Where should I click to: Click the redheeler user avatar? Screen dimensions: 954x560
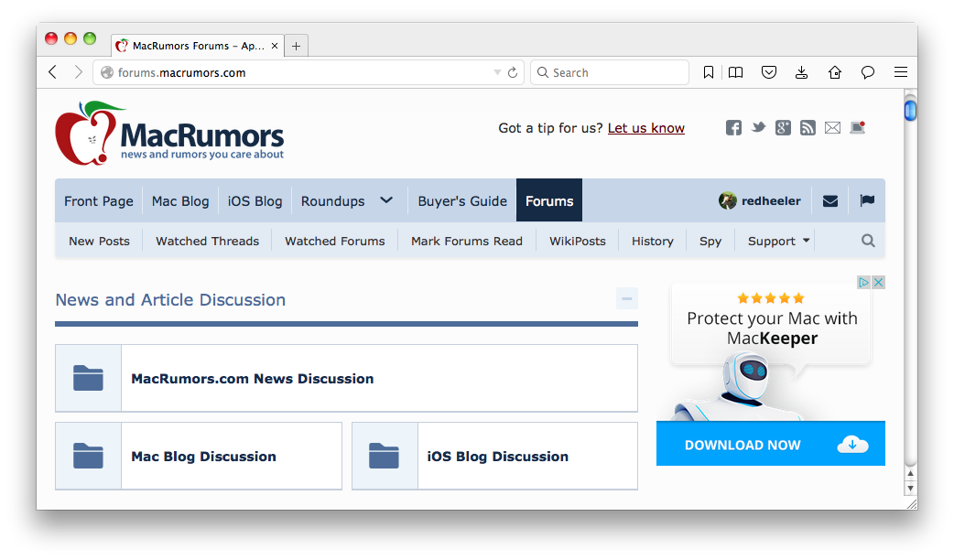click(728, 200)
